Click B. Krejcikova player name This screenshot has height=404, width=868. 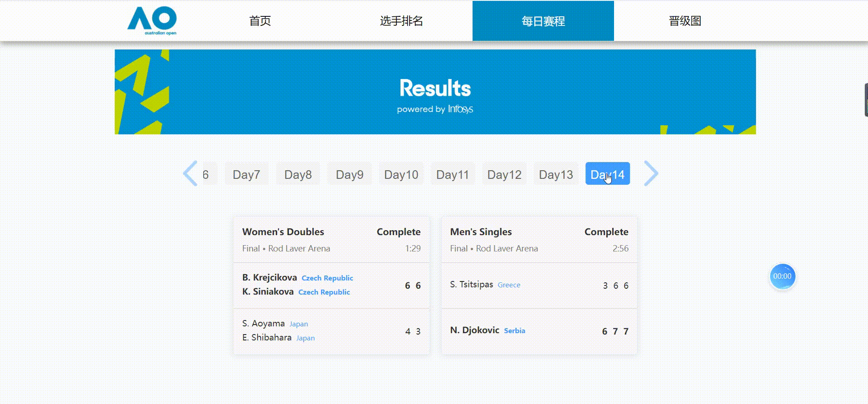click(269, 277)
